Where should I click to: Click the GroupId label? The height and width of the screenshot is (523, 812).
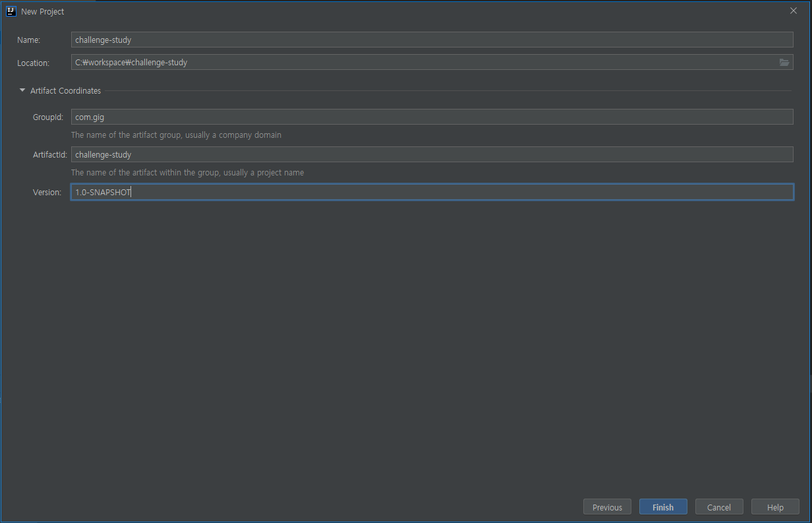(48, 117)
